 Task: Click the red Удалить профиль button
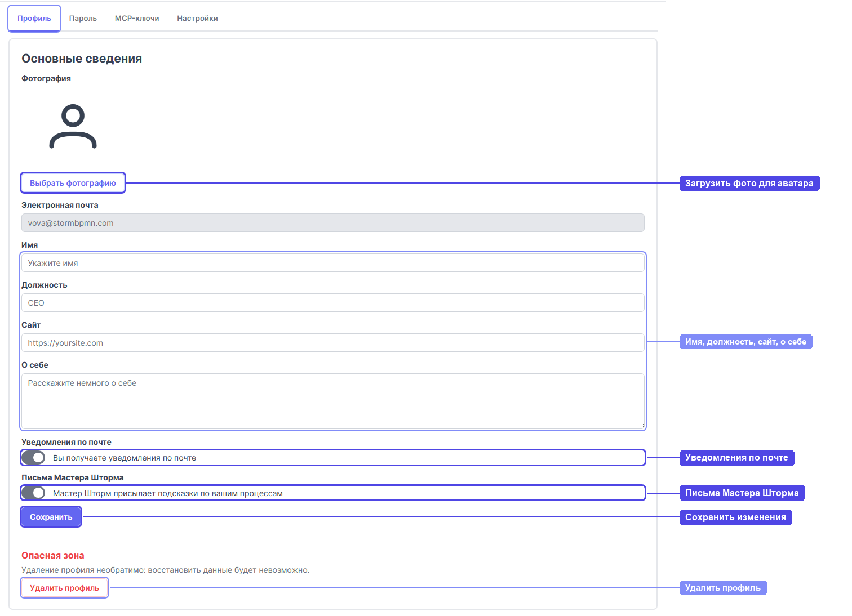click(64, 588)
